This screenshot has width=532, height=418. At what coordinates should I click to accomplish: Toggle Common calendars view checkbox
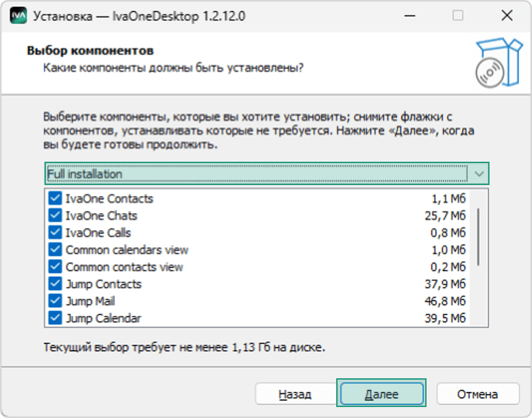pyautogui.click(x=55, y=249)
